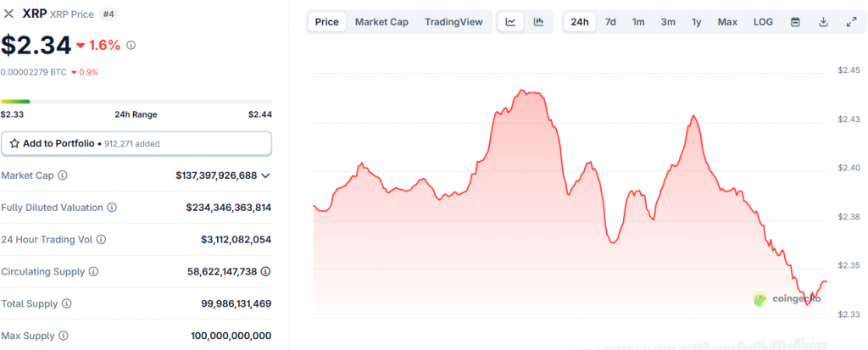Toggle LOG scale on the chart
Screen dimensions: 868x350
[x=763, y=22]
